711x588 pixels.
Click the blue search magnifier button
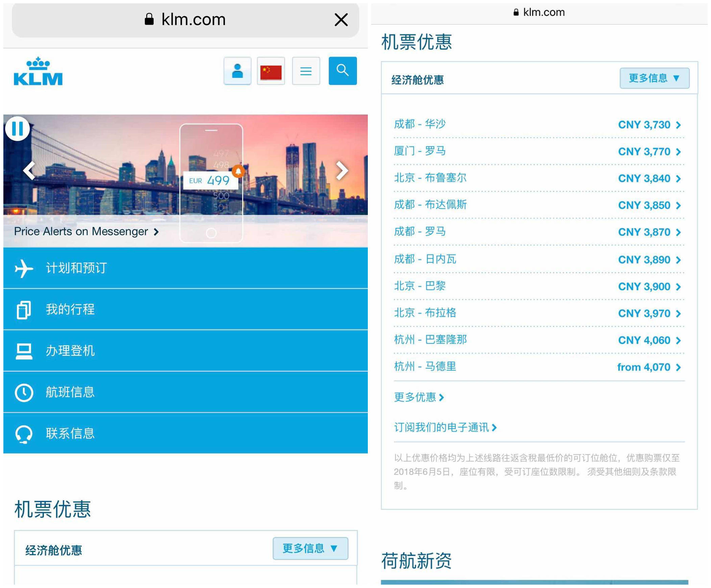[342, 71]
